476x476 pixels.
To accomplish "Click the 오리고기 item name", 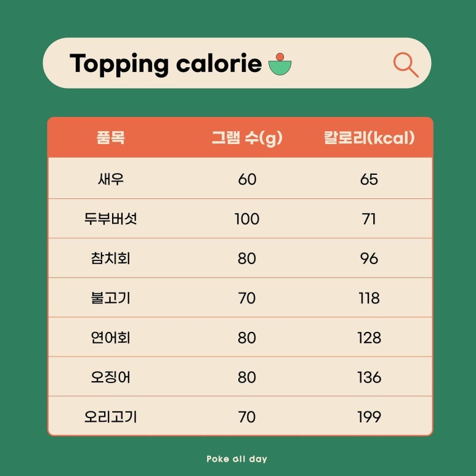I will [110, 416].
